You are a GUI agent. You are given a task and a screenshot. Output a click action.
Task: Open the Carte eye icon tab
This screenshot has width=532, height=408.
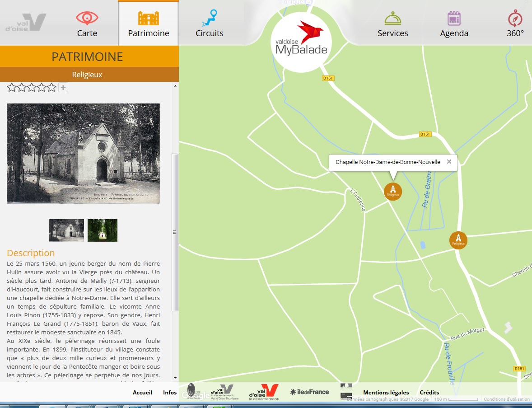pyautogui.click(x=87, y=24)
